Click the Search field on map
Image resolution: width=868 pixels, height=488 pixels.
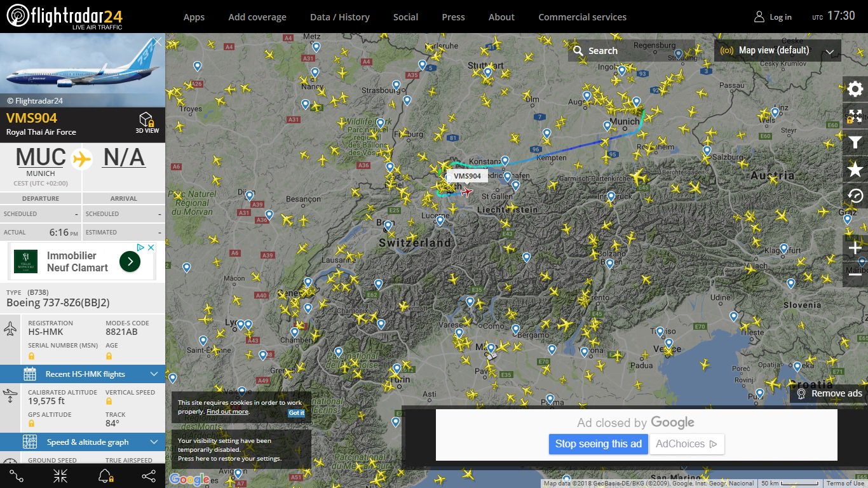coord(631,50)
